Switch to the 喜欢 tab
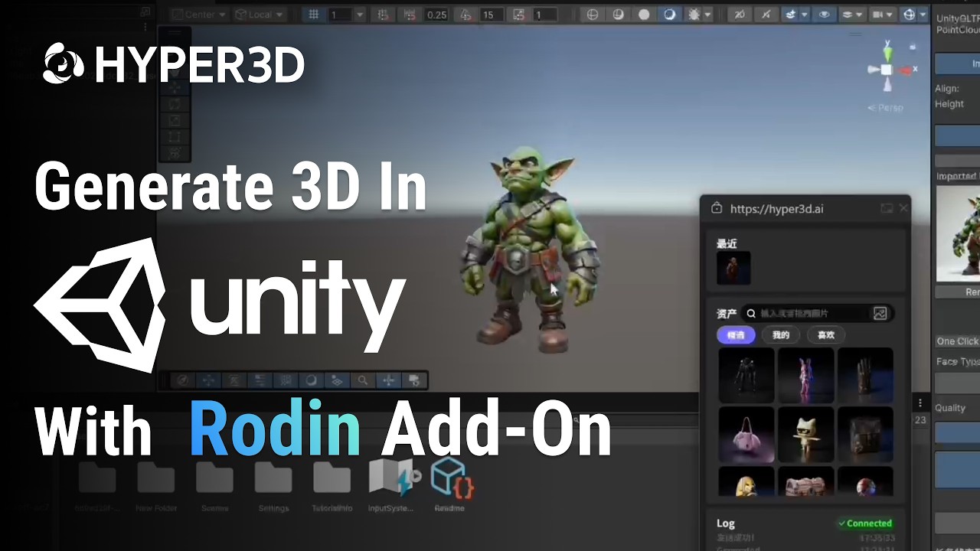 (x=826, y=335)
